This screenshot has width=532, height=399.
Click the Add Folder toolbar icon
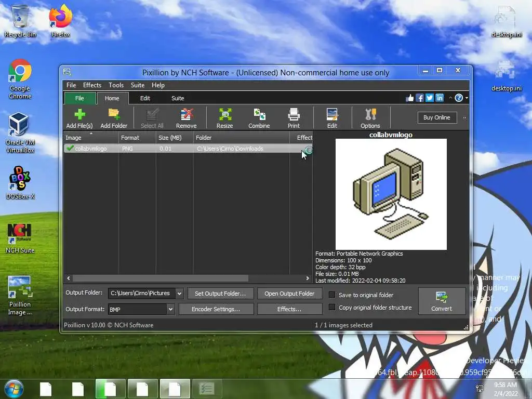point(114,118)
